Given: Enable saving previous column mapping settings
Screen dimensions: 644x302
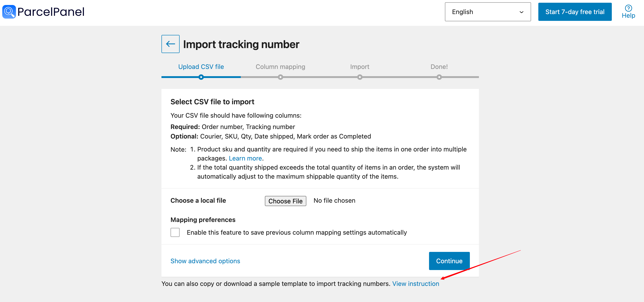Looking at the screenshot, I should tap(175, 232).
